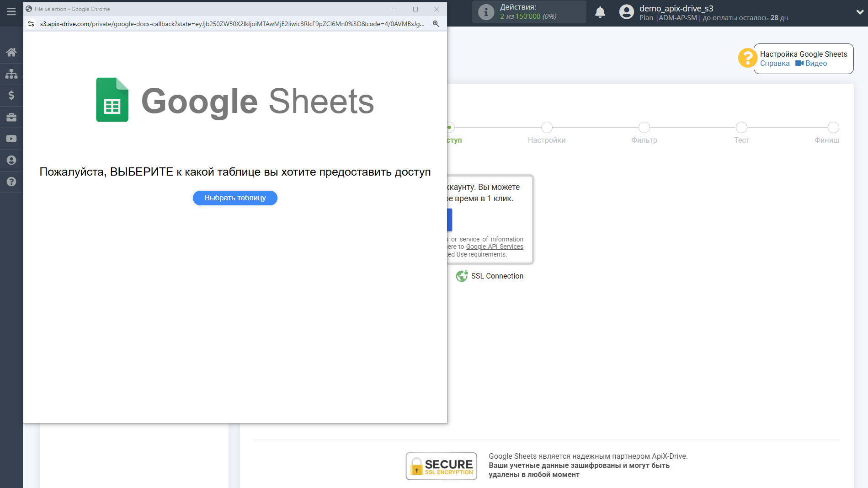Click the Google Sheets logo icon in the popup

112,100
